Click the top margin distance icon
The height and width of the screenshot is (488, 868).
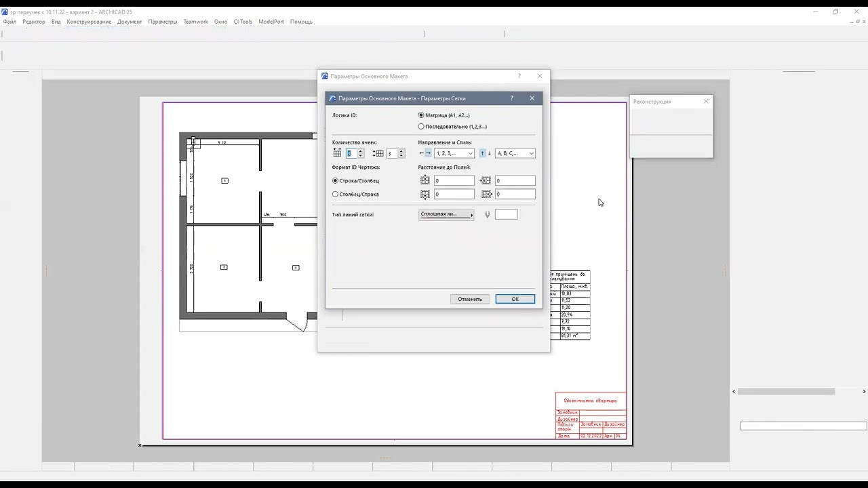point(425,181)
